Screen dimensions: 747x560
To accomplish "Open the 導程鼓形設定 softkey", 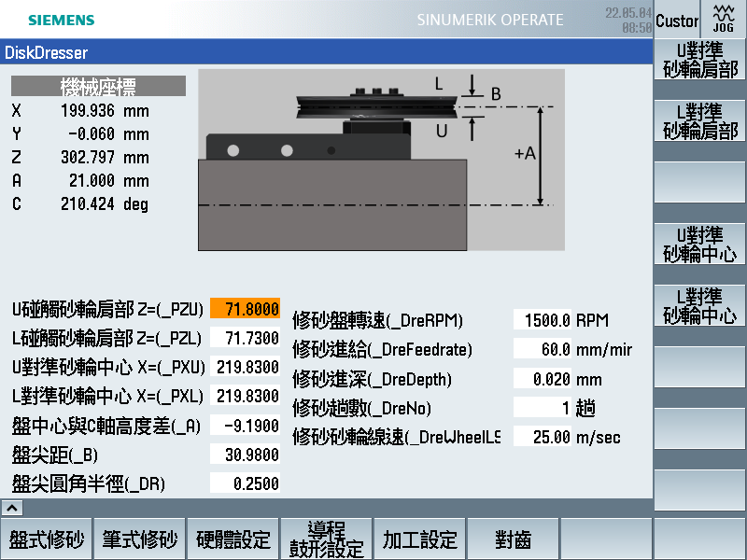I will pyautogui.click(x=326, y=539).
